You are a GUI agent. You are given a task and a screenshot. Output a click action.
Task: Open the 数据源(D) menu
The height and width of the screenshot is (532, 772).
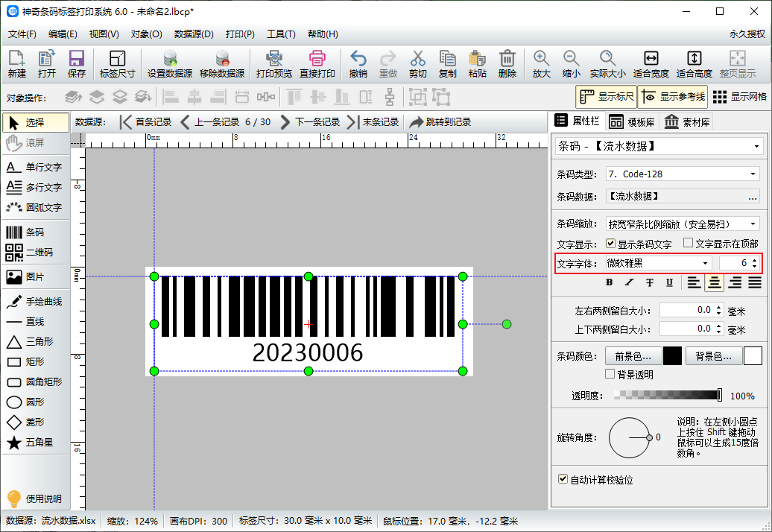click(194, 34)
